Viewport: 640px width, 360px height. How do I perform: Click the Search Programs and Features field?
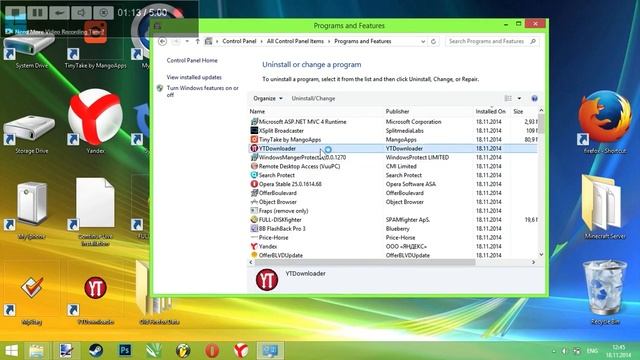point(492,41)
